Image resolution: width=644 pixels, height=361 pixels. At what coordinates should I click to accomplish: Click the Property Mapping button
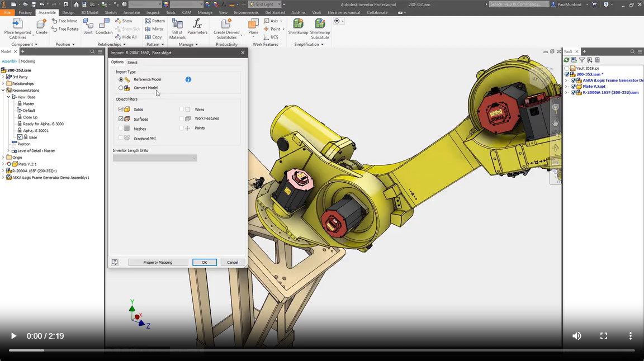tap(158, 262)
